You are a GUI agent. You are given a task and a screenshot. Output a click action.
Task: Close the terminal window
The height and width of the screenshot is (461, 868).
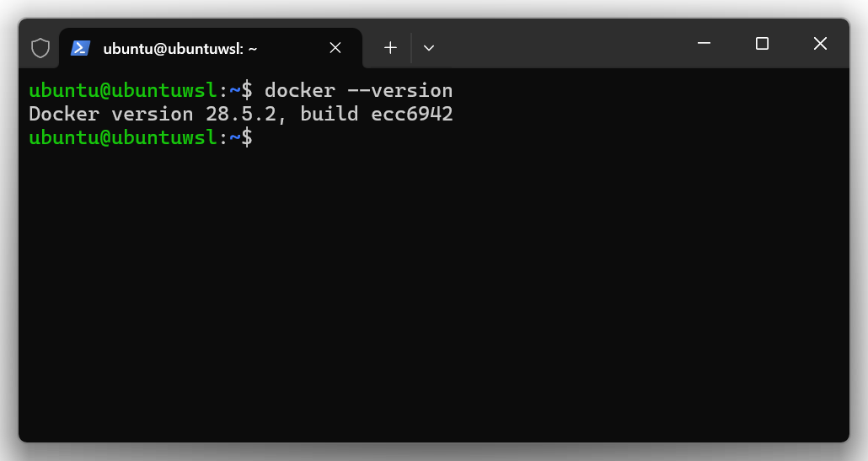[x=820, y=44]
